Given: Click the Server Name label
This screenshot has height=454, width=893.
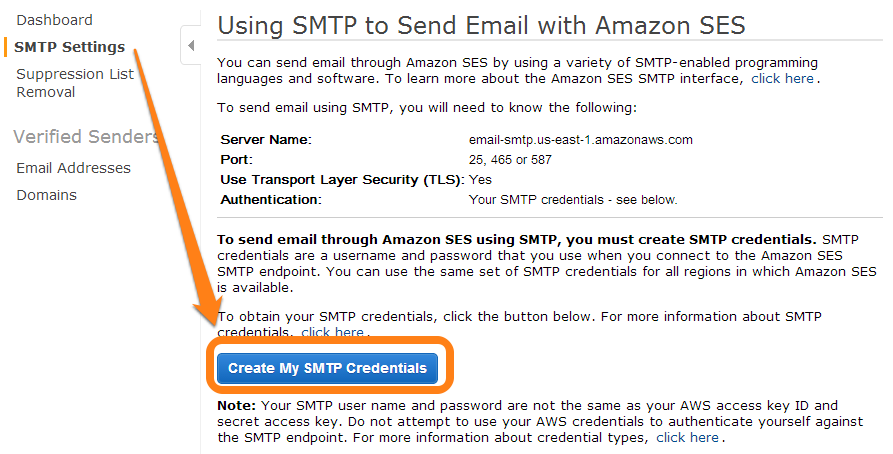Looking at the screenshot, I should click(266, 140).
